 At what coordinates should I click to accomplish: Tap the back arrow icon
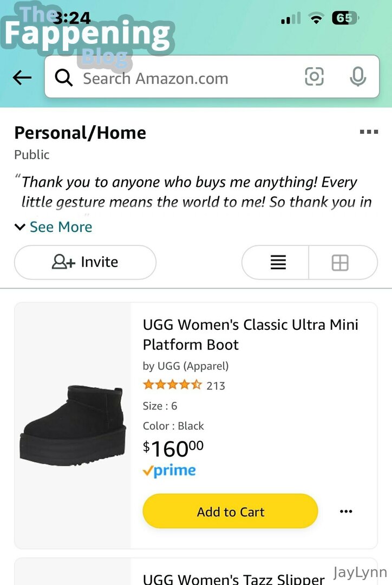22,78
